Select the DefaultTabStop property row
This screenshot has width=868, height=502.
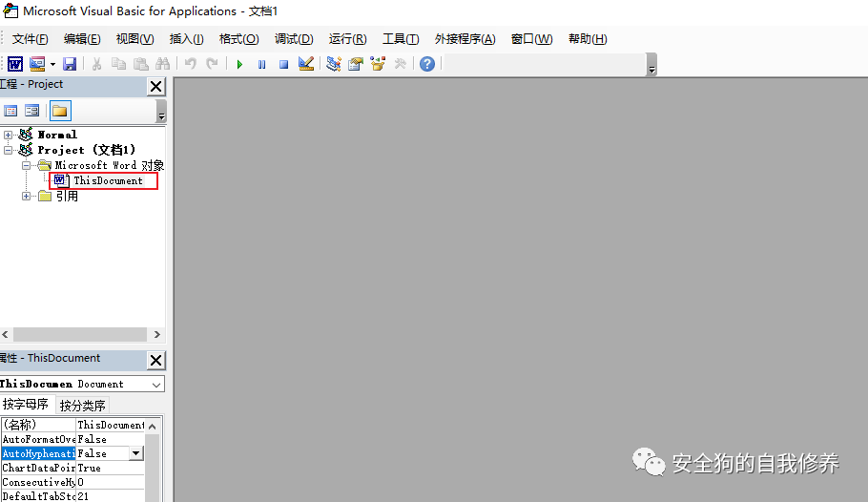point(72,496)
